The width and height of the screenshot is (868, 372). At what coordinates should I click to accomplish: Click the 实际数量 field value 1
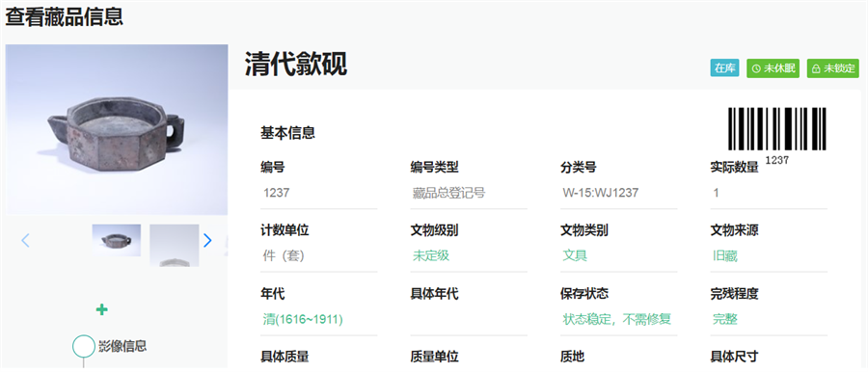(769, 193)
